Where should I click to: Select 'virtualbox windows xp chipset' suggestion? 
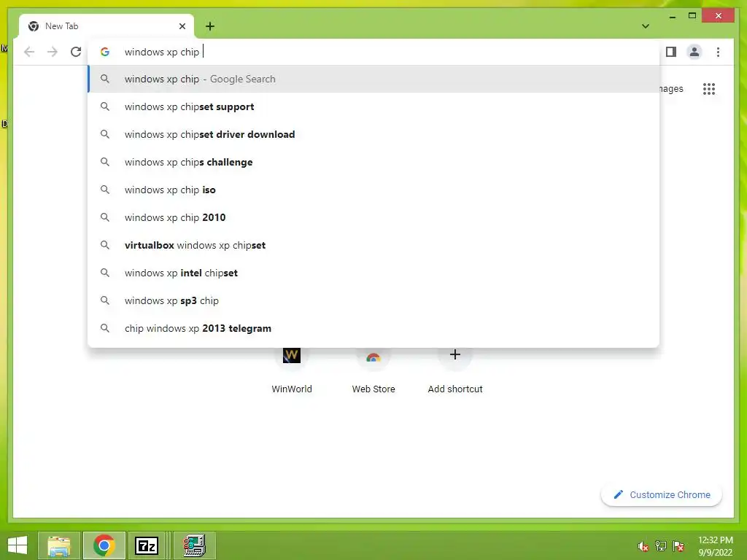coord(373,245)
